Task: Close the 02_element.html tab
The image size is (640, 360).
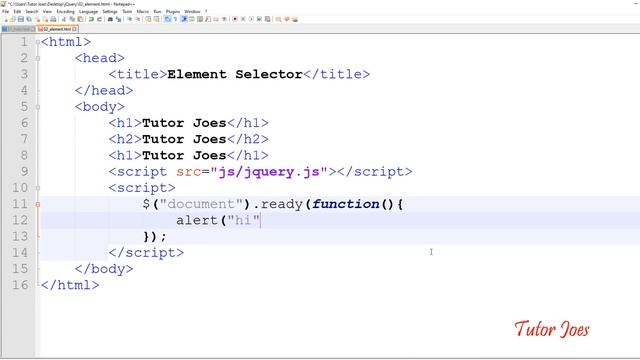Action: (75, 29)
